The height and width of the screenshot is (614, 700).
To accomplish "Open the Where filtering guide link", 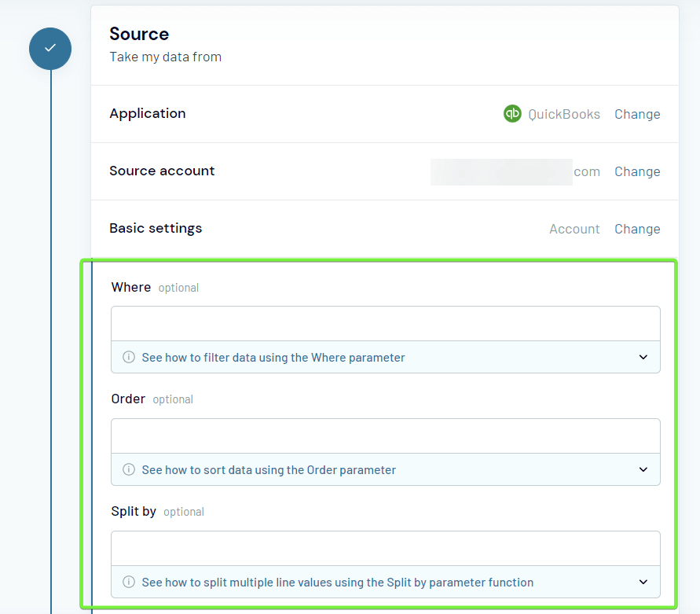I will click(x=273, y=357).
